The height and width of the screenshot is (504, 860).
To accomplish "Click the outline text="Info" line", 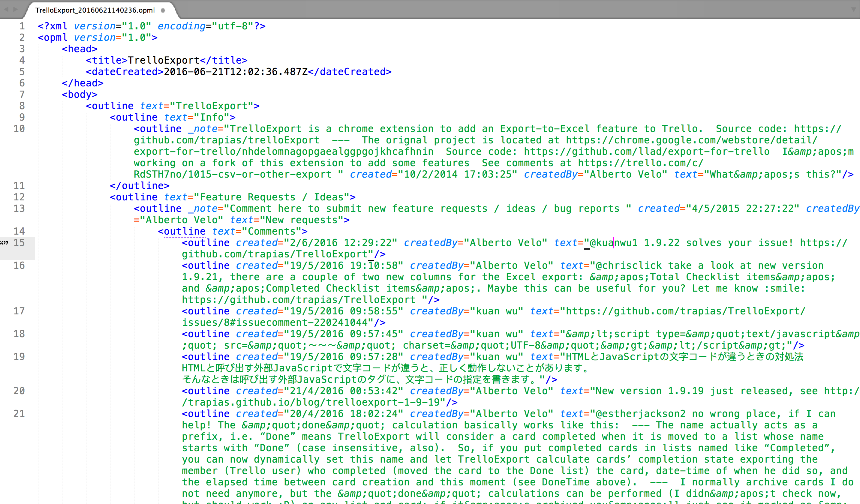I will point(173,117).
